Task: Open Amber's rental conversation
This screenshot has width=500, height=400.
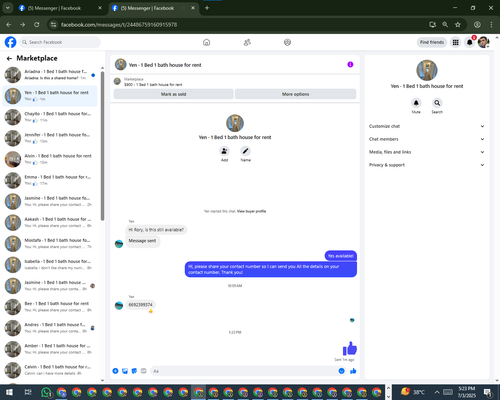Action: [50, 349]
